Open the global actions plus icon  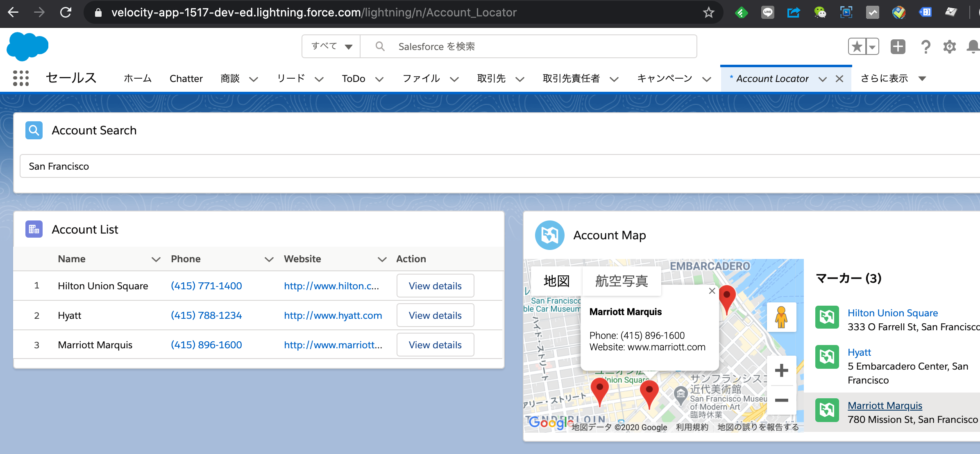coord(898,46)
